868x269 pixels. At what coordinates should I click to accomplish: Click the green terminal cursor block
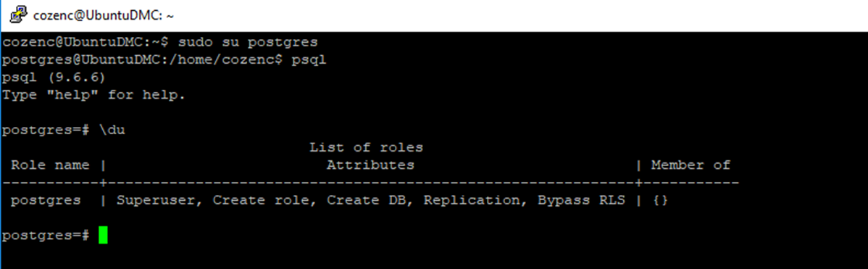pyautogui.click(x=103, y=235)
